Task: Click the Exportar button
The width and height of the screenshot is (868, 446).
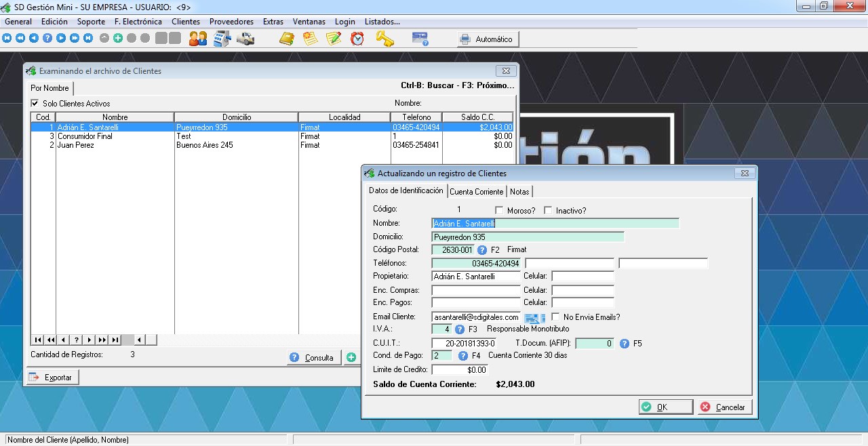Action: [x=52, y=378]
